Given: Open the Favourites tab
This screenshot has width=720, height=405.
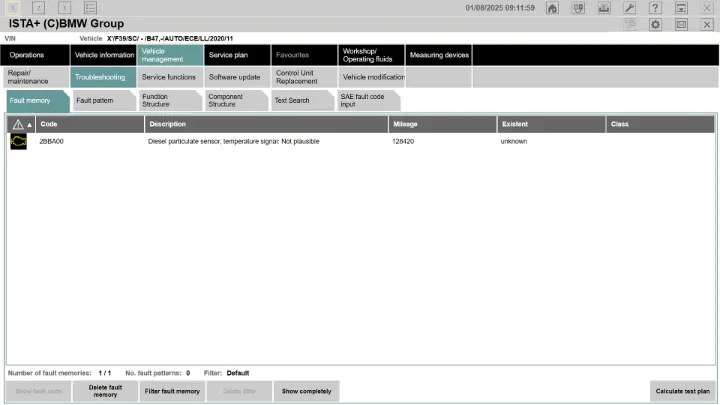Looking at the screenshot, I should (x=304, y=55).
